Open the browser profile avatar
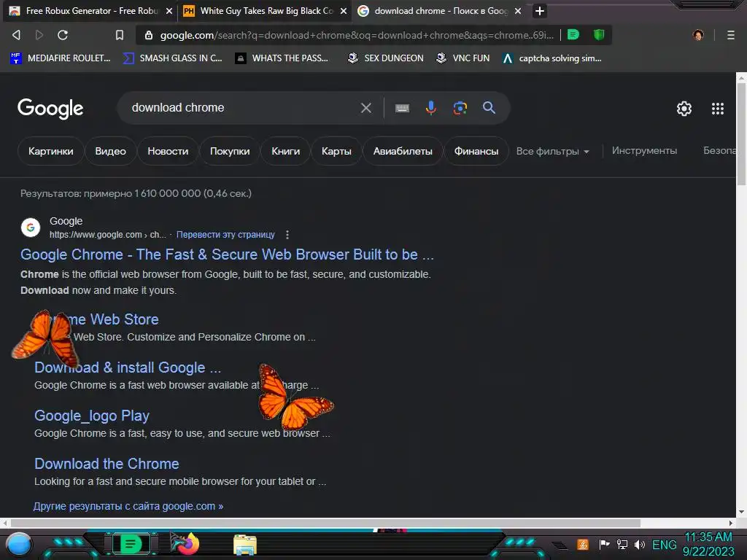Viewport: 747px width, 560px height. click(698, 35)
